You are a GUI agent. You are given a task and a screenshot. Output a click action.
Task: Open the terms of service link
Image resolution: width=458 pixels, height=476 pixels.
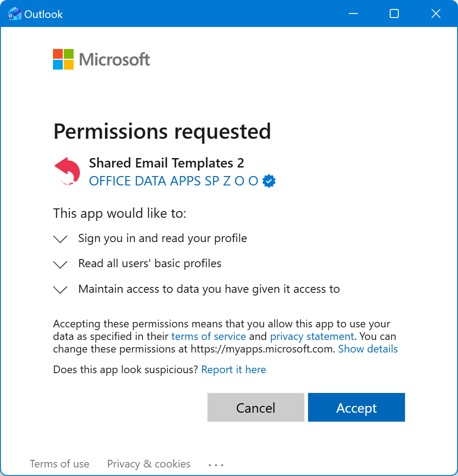pos(208,336)
